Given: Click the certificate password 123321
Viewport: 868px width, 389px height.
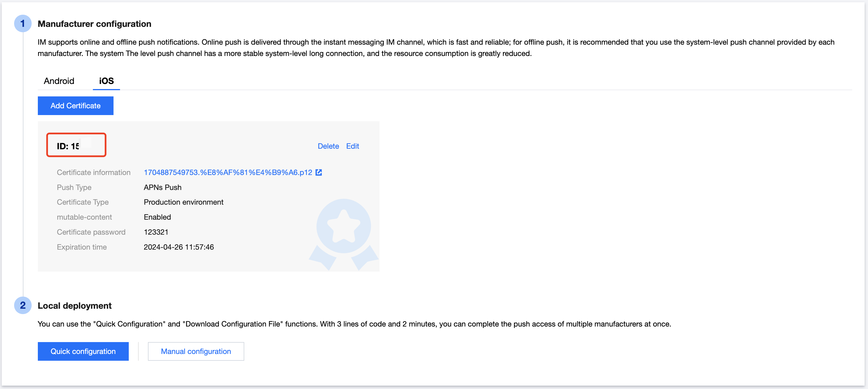Looking at the screenshot, I should (x=156, y=232).
